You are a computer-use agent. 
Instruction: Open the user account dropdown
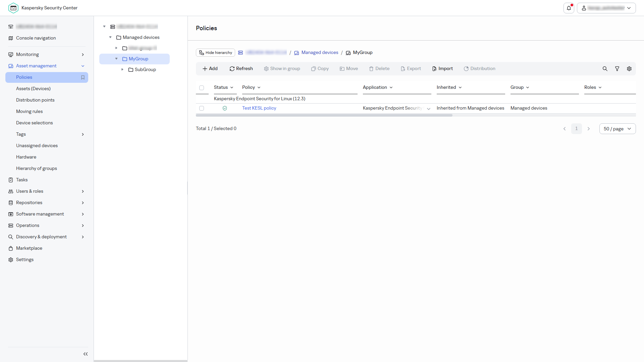(606, 8)
